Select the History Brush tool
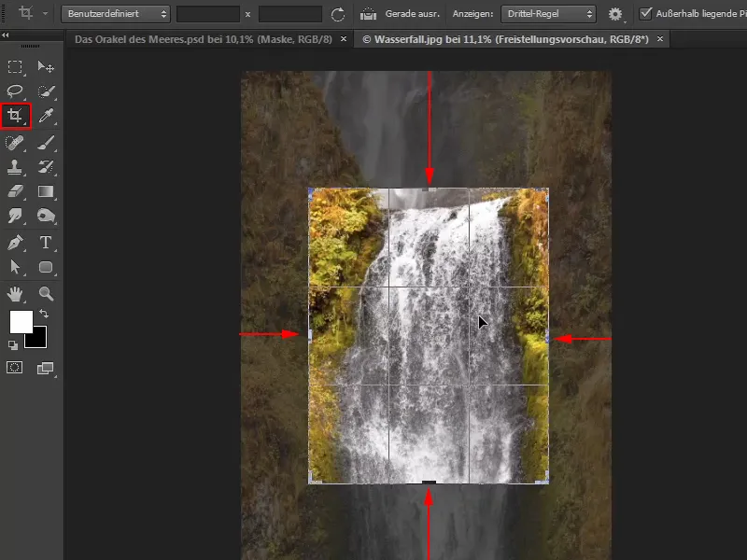Screen dimensions: 747x560 (46, 167)
